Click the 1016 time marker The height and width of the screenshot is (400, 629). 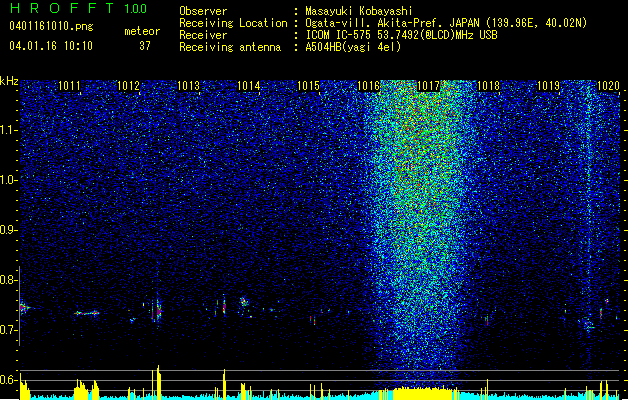click(368, 86)
